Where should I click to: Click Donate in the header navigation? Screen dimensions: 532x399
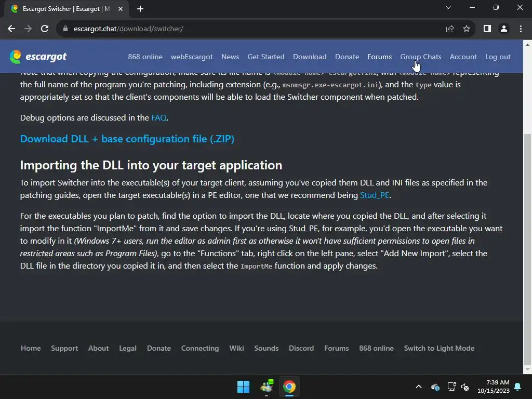(x=347, y=57)
